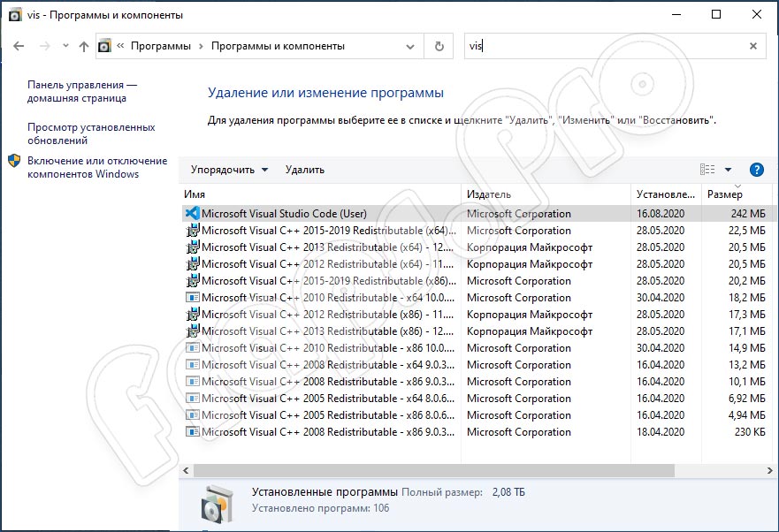Screen dimensions: 779x532
Task: Click the installed programs icon in details pane
Action: (x=218, y=505)
